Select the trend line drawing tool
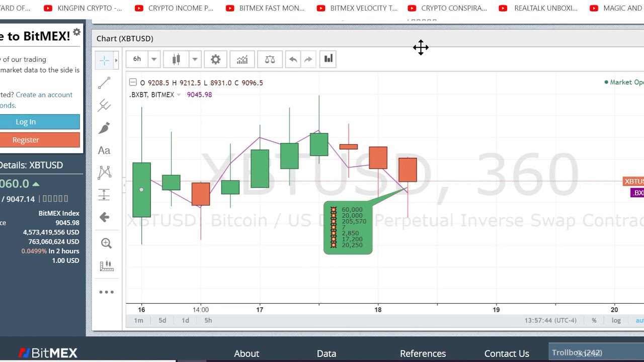 click(104, 83)
